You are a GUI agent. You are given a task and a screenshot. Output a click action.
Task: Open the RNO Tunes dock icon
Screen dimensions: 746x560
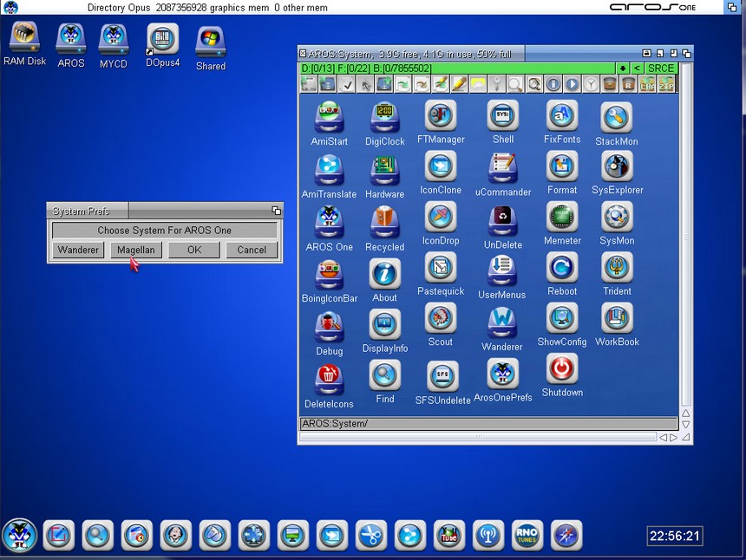(x=527, y=535)
